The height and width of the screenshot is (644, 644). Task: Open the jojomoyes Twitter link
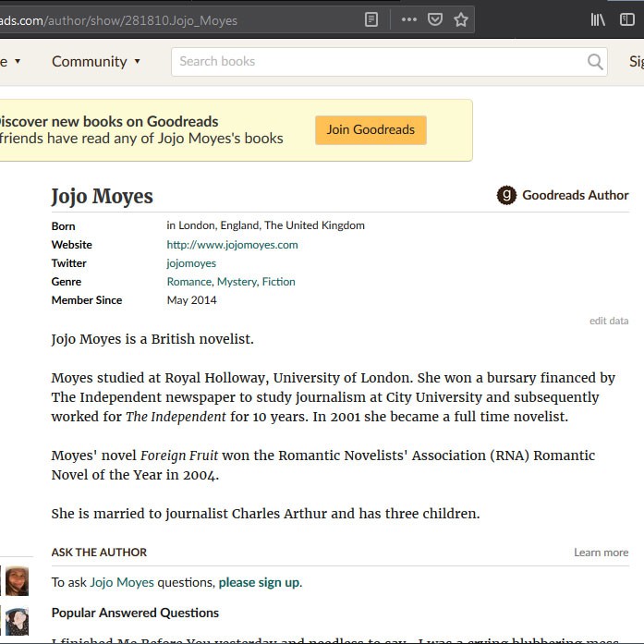[x=191, y=263]
